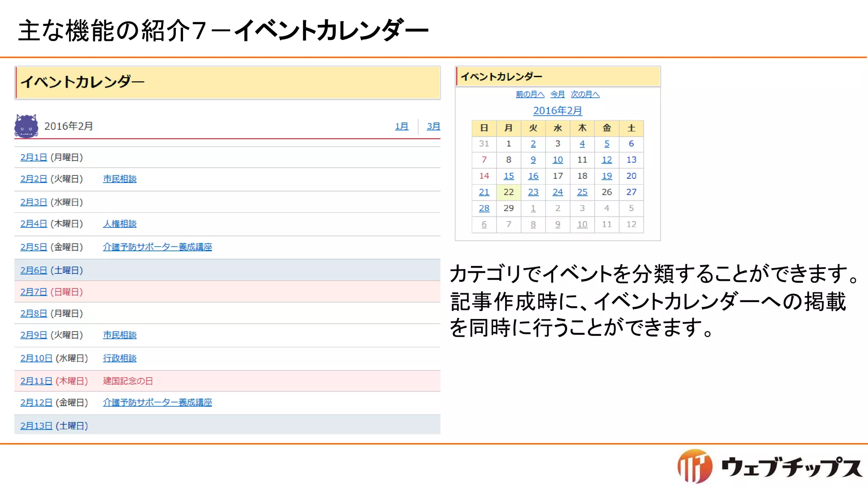This screenshot has width=868, height=488.
Task: Select day 25 in mini calendar
Action: [582, 192]
